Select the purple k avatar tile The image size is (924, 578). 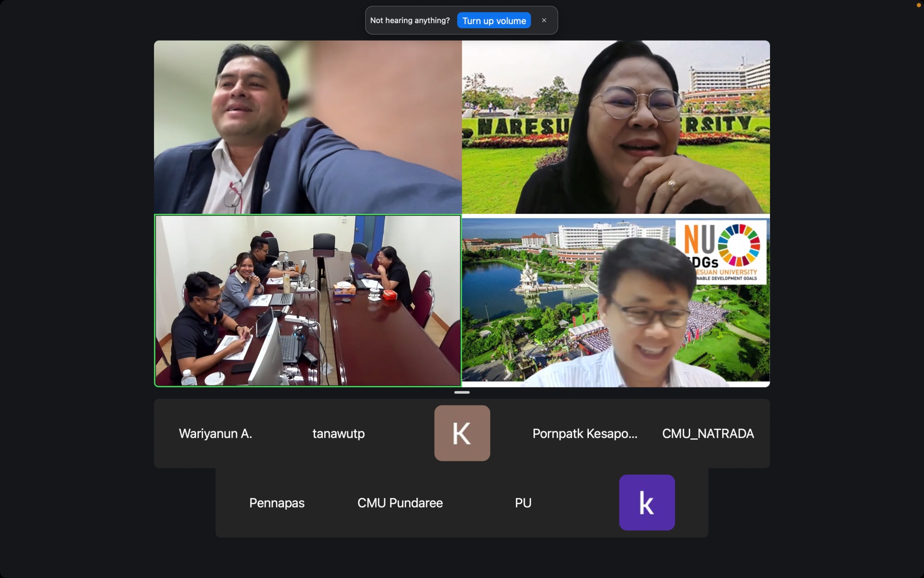[647, 502]
